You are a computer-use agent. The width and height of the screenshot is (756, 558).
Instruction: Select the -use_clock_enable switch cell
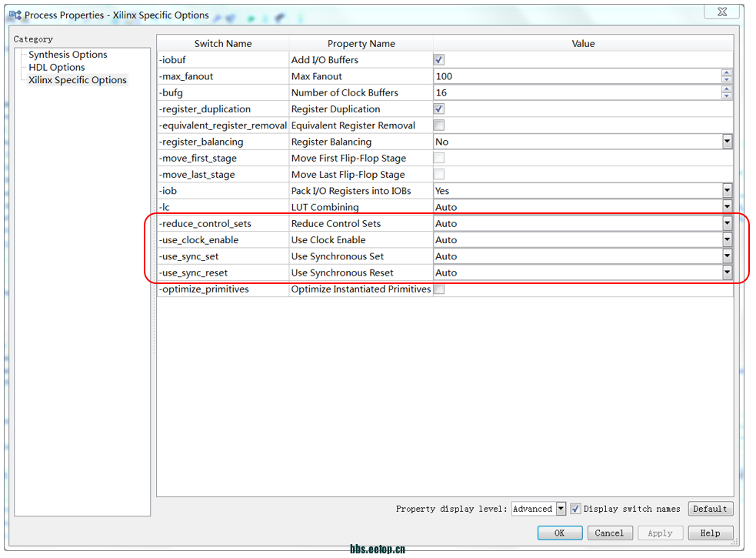[223, 240]
